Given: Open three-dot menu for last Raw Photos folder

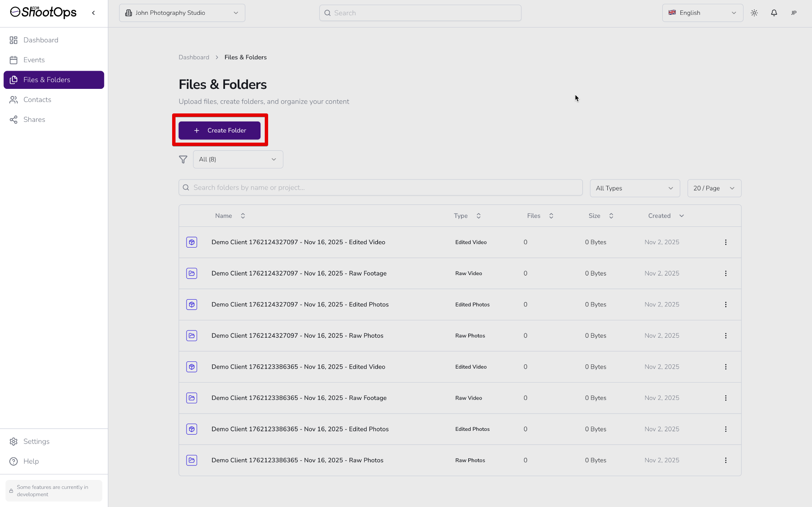Looking at the screenshot, I should (725, 460).
